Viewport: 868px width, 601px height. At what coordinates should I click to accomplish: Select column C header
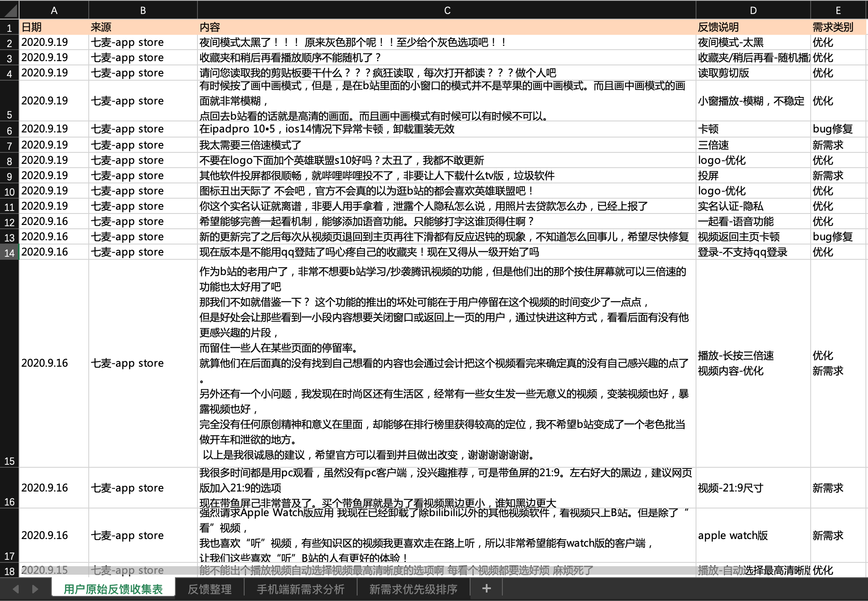tap(447, 10)
